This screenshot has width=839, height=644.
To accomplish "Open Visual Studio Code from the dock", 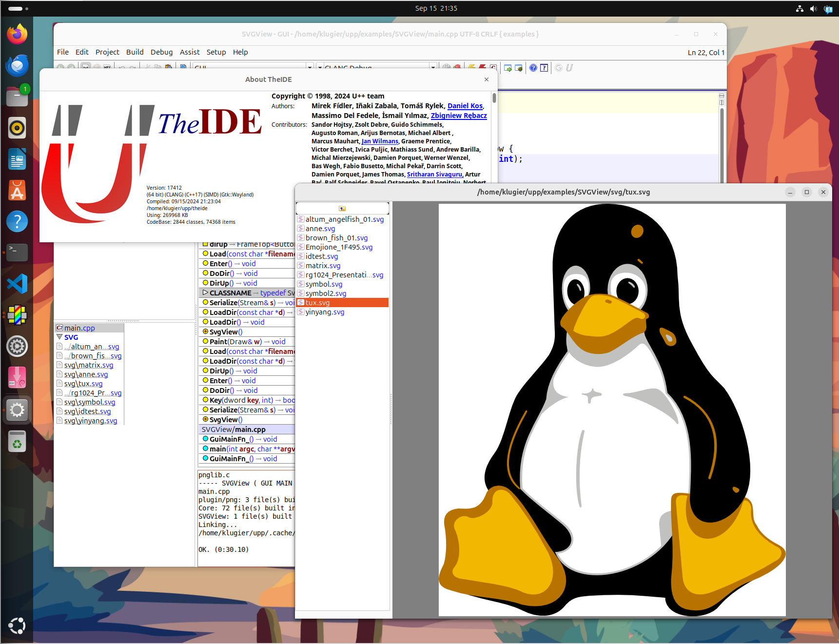I will [x=17, y=284].
